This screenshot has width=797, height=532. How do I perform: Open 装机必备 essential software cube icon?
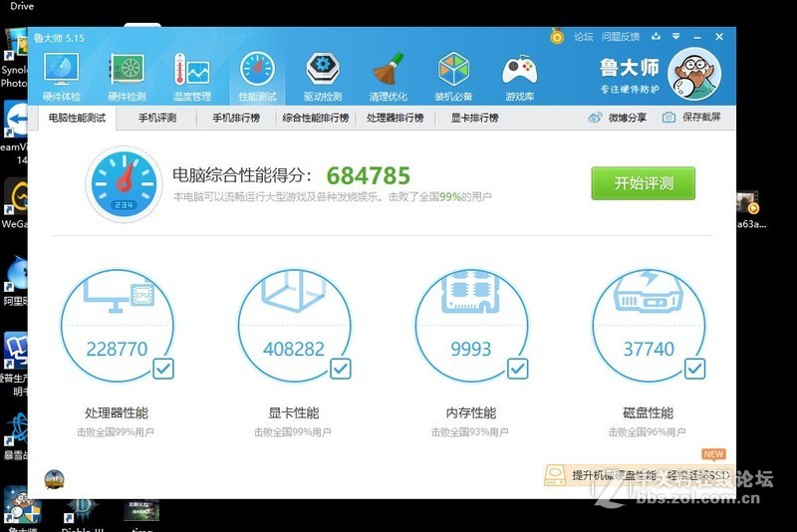click(x=453, y=77)
